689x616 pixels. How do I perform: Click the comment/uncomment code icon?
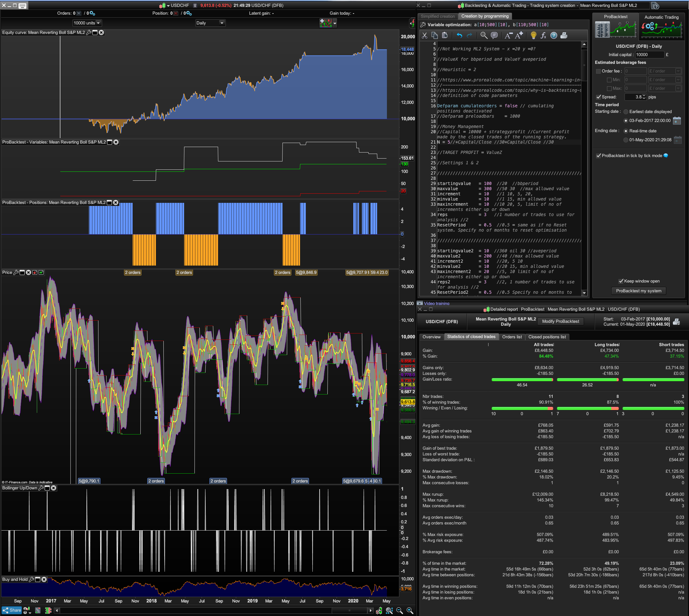click(495, 36)
